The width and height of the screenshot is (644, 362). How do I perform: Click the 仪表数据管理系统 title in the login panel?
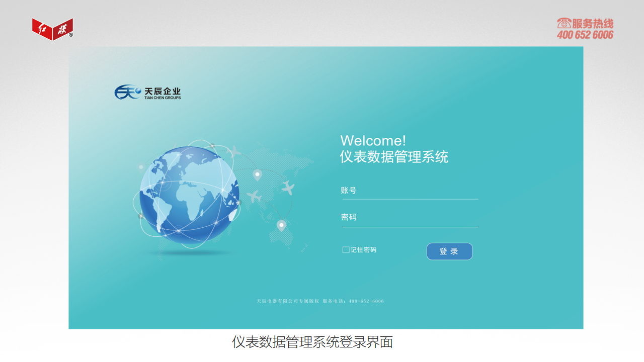(x=394, y=157)
